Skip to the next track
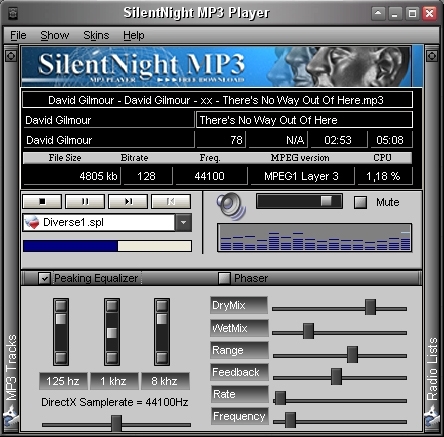The width and height of the screenshot is (444, 437). pyautogui.click(x=128, y=202)
